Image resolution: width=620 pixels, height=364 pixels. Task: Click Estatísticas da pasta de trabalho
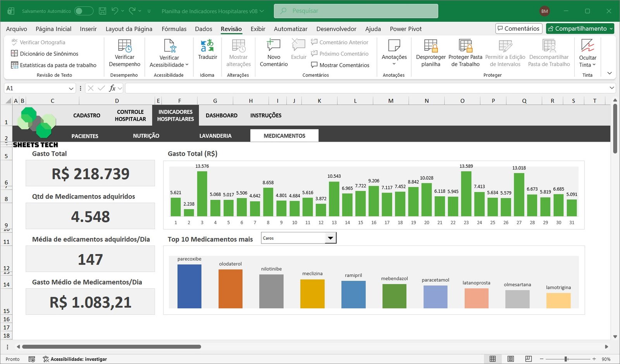54,65
